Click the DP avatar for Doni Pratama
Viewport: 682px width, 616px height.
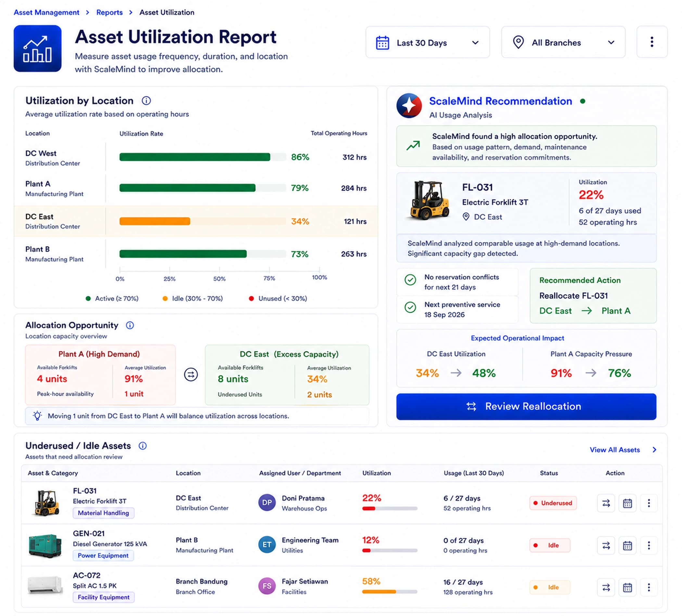[267, 503]
